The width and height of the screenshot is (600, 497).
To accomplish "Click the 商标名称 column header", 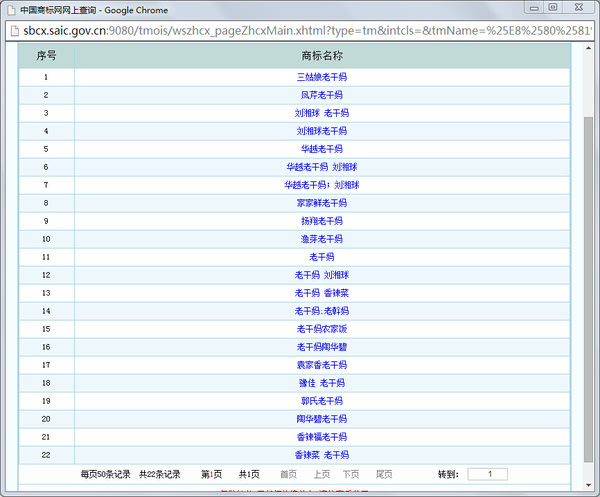I will click(322, 56).
